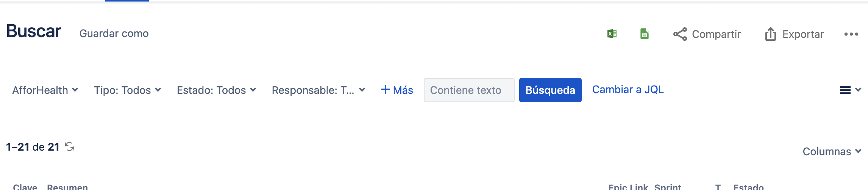Open the Estado: Todos filter
868x190 pixels.
(x=216, y=90)
